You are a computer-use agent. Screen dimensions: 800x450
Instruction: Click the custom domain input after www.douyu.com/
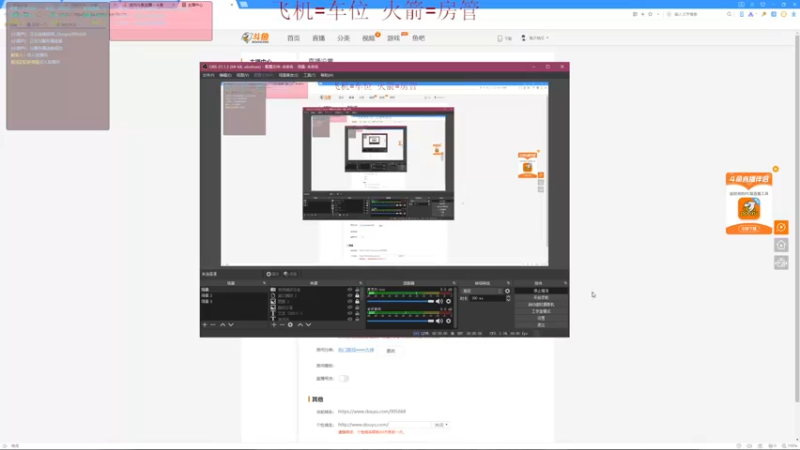click(410, 424)
